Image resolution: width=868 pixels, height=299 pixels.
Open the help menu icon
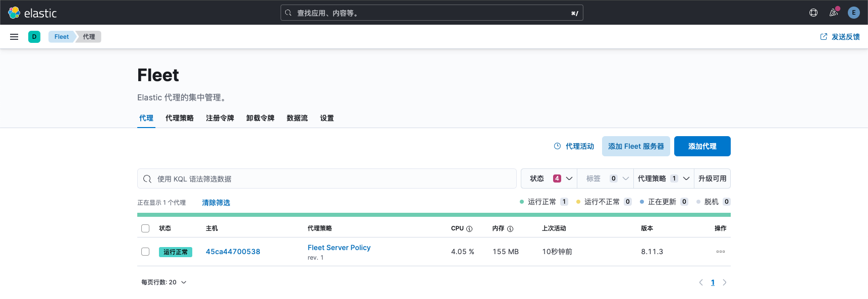[x=813, y=13]
